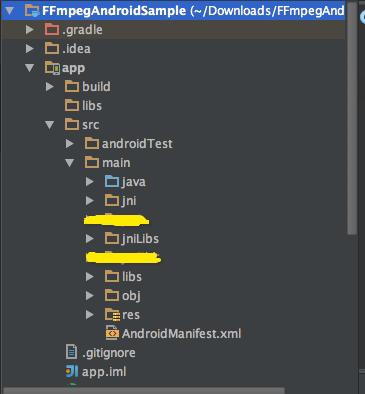
Task: Expand the androidTest folder arrow
Action: (x=70, y=144)
